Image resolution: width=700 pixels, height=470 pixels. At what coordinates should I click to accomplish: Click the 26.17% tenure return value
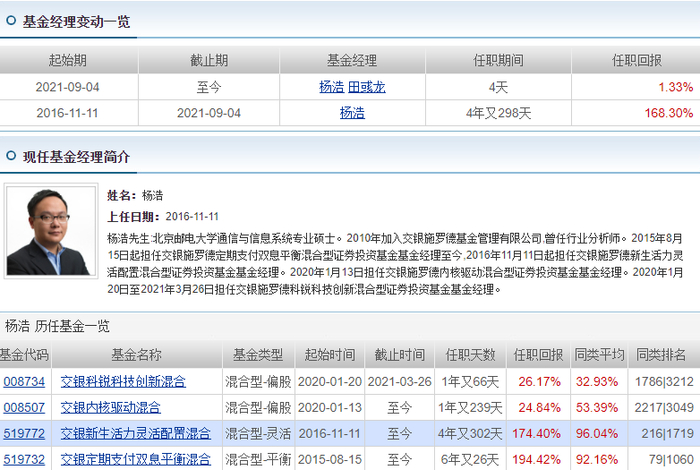(x=539, y=382)
